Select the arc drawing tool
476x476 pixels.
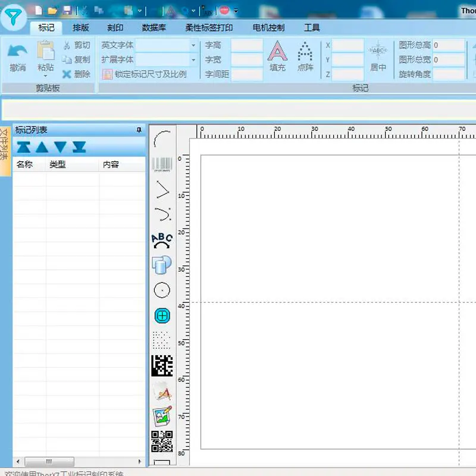pos(162,139)
